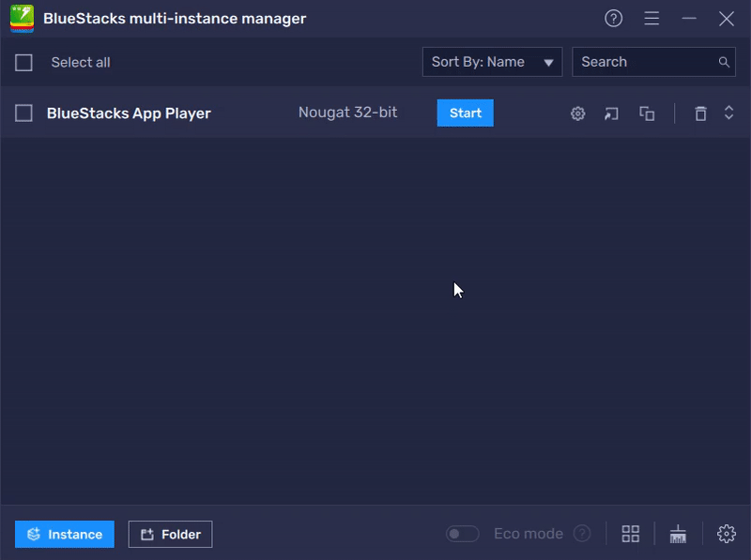The height and width of the screenshot is (560, 751).
Task: Open settings gear for BlueStacks App Player instance
Action: [x=577, y=114]
